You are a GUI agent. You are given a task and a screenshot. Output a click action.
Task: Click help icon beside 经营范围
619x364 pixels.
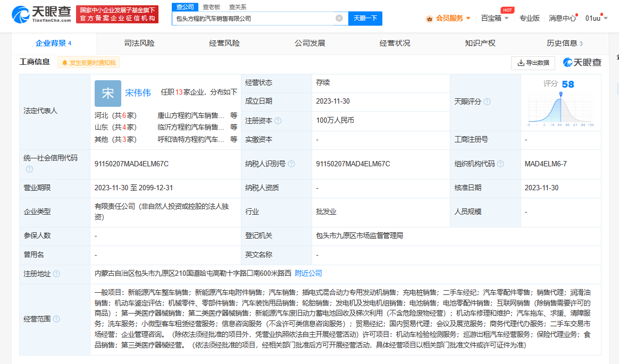point(56,319)
